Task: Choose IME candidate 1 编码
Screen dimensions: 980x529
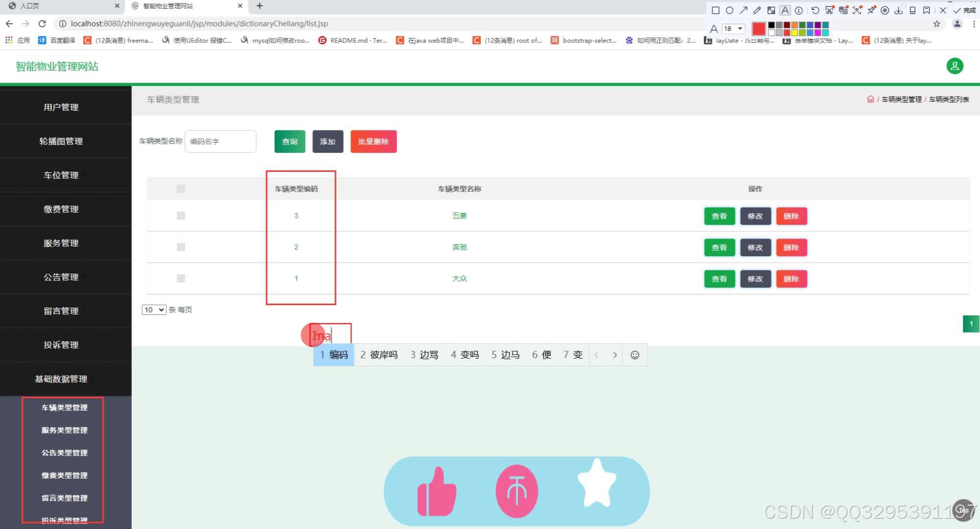Action: click(334, 355)
